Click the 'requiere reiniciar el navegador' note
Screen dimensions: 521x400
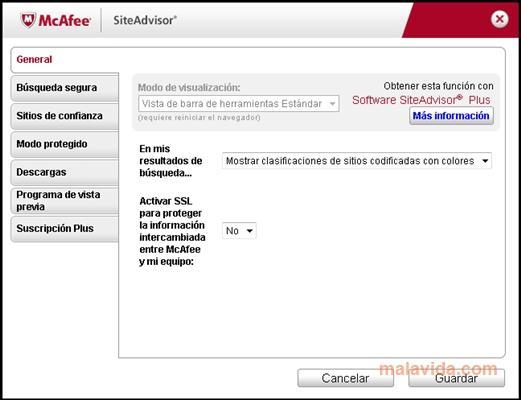[x=199, y=118]
